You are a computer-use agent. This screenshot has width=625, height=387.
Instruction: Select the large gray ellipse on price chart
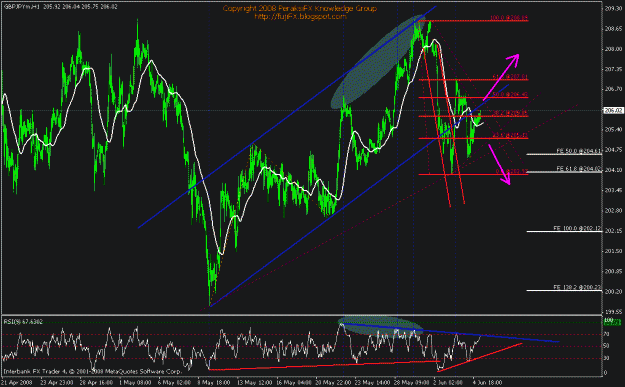pos(378,63)
